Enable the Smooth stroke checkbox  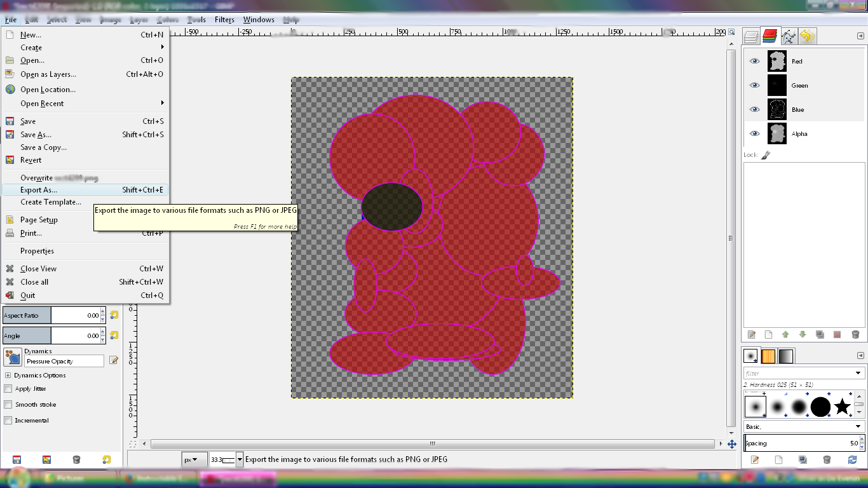pyautogui.click(x=8, y=405)
